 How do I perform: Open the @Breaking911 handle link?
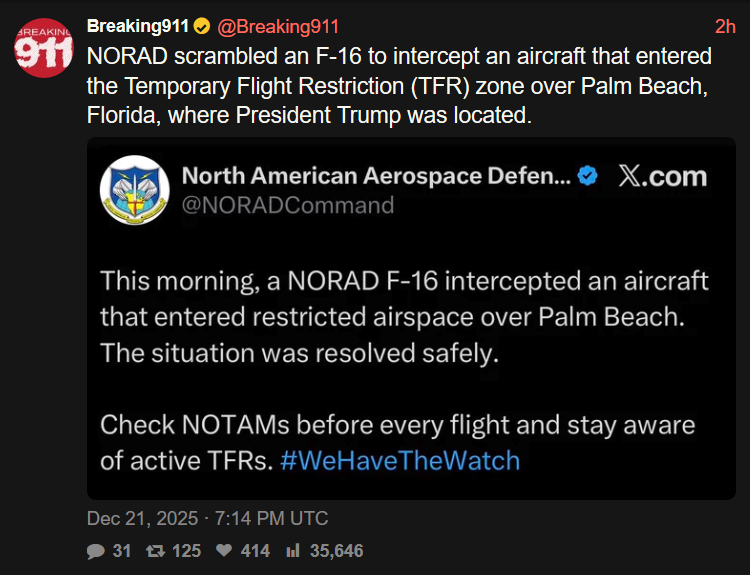pyautogui.click(x=263, y=26)
